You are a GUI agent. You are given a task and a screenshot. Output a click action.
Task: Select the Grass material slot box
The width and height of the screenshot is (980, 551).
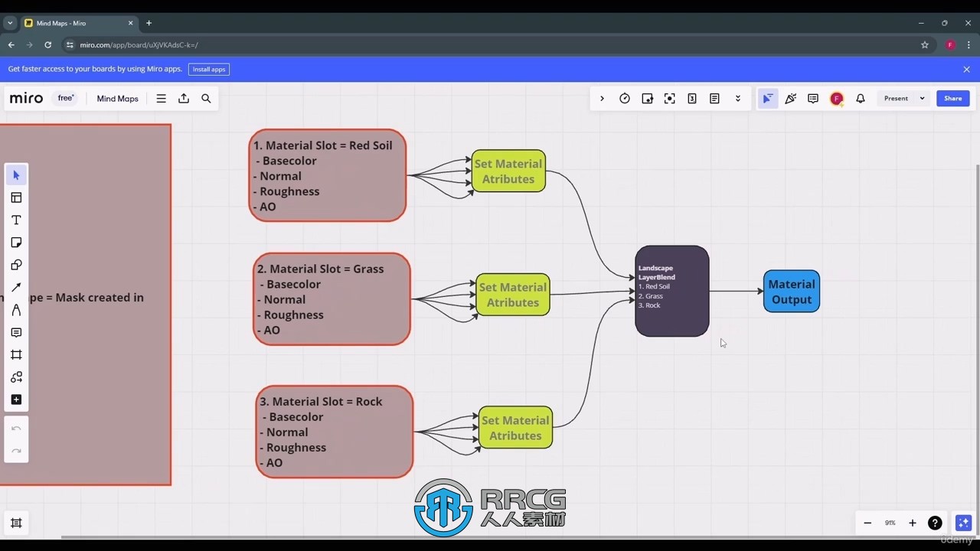pyautogui.click(x=332, y=299)
